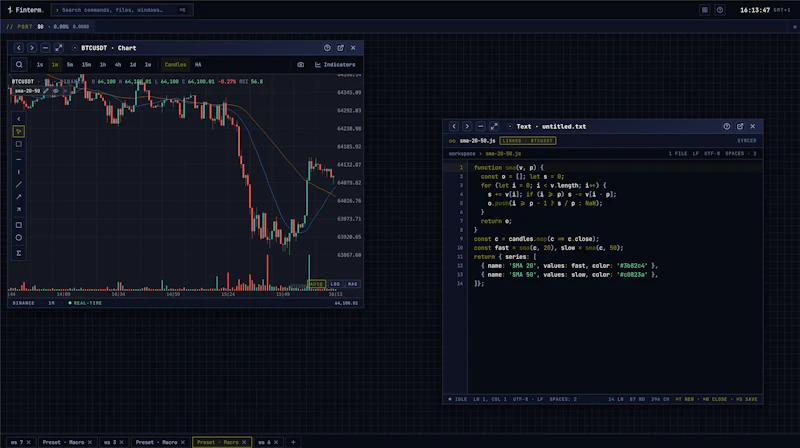
Task: Switch the chart to the 1d timeframe
Action: tap(133, 65)
